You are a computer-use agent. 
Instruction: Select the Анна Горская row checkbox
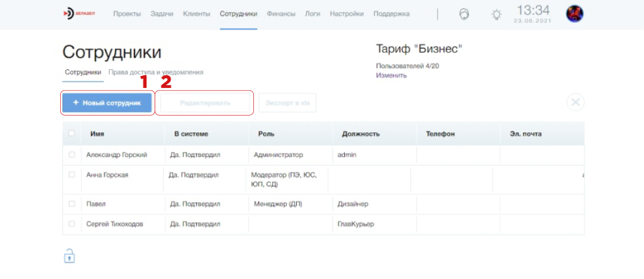[x=72, y=174]
